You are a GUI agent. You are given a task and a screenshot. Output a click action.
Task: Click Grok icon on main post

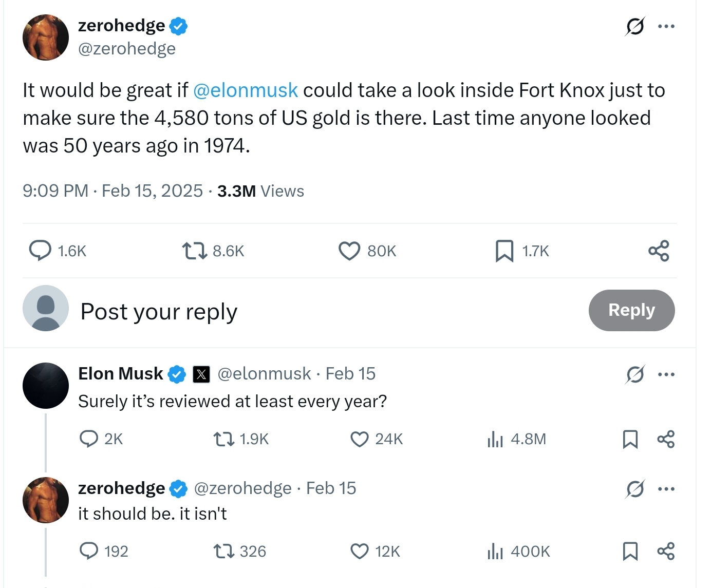pos(635,26)
